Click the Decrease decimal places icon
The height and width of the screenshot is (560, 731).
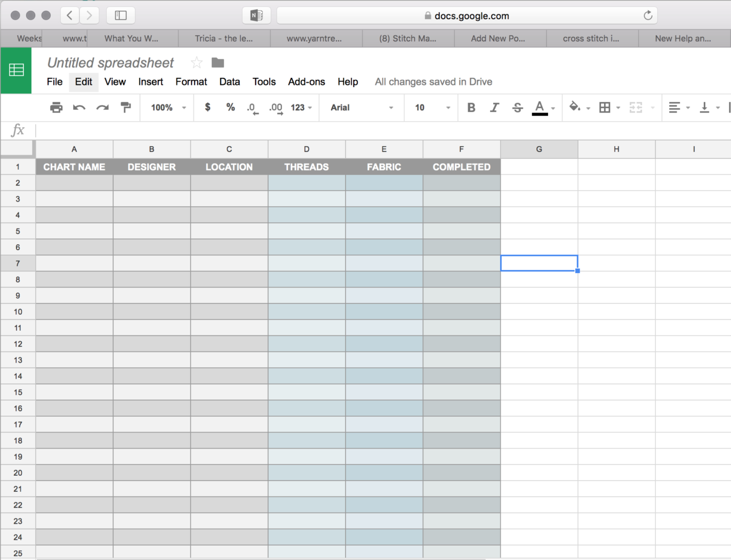pyautogui.click(x=252, y=108)
